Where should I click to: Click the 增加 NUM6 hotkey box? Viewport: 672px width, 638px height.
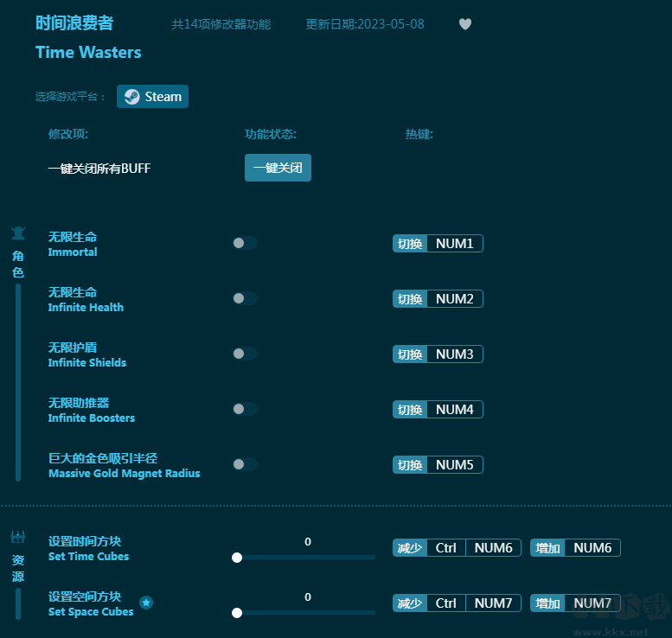(x=575, y=547)
